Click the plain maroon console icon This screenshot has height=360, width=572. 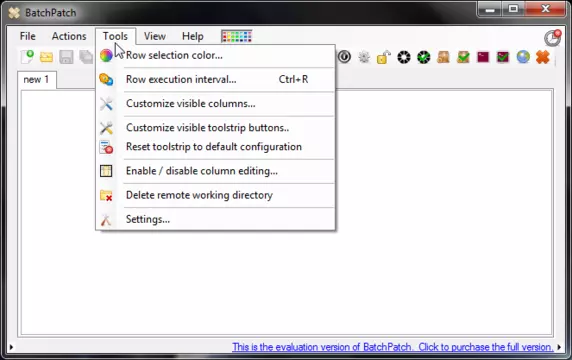(x=483, y=57)
